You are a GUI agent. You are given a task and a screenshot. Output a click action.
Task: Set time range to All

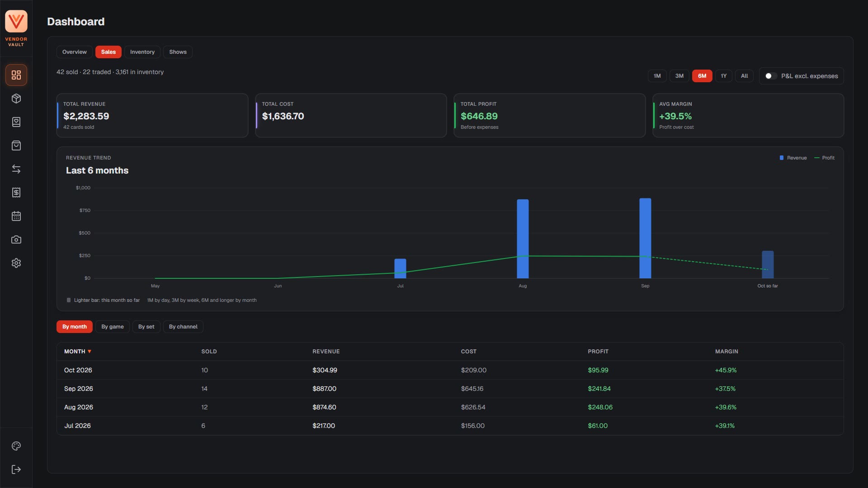(744, 76)
